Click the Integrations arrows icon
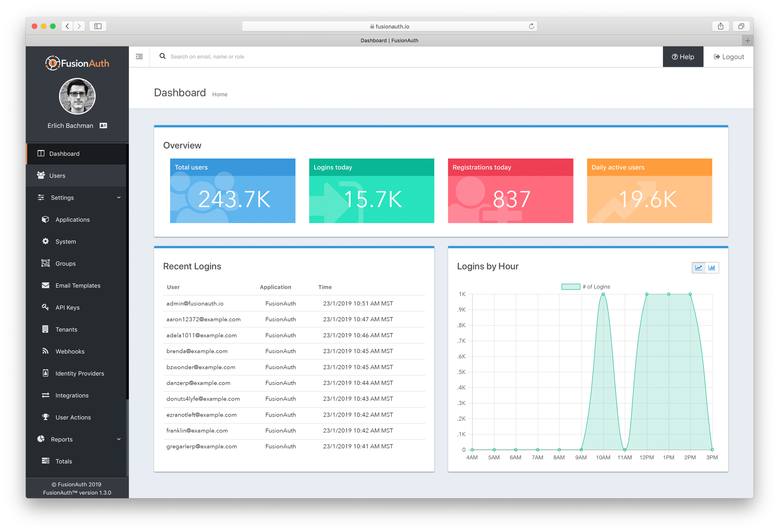The image size is (779, 532). pyautogui.click(x=45, y=395)
